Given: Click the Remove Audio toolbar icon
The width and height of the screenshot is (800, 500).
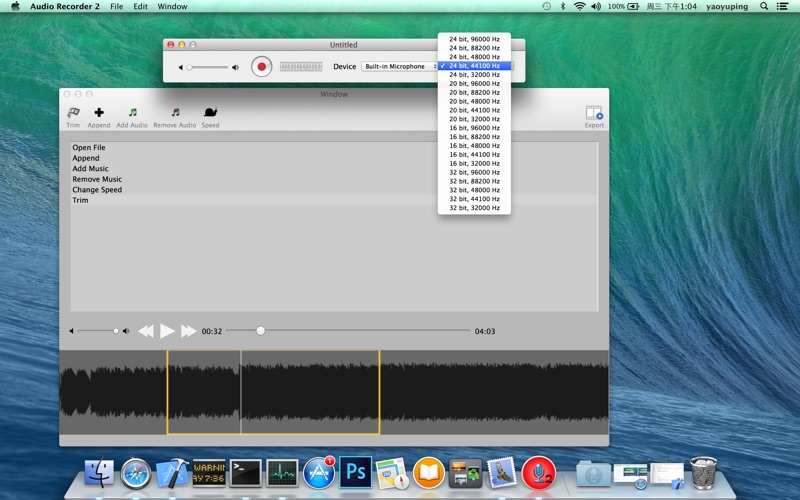Looking at the screenshot, I should point(175,114).
